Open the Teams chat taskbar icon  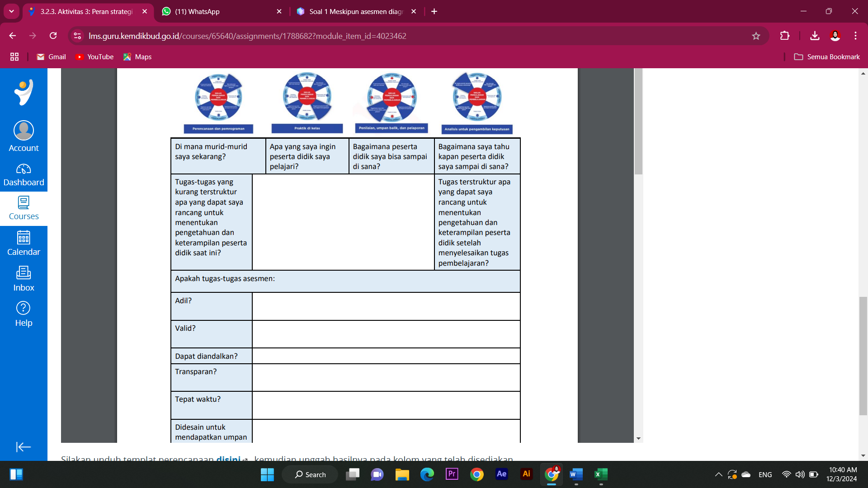[377, 474]
